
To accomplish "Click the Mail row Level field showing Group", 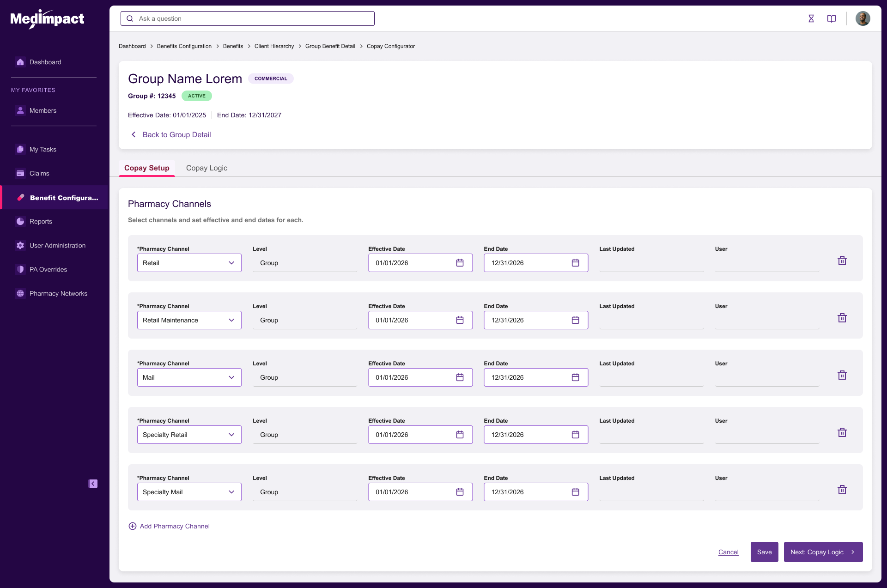I will pos(305,377).
